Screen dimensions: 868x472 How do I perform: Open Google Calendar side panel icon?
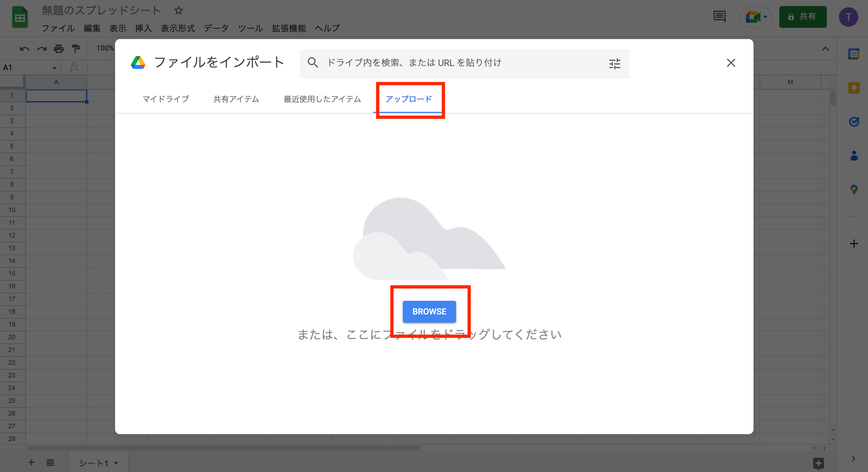853,54
